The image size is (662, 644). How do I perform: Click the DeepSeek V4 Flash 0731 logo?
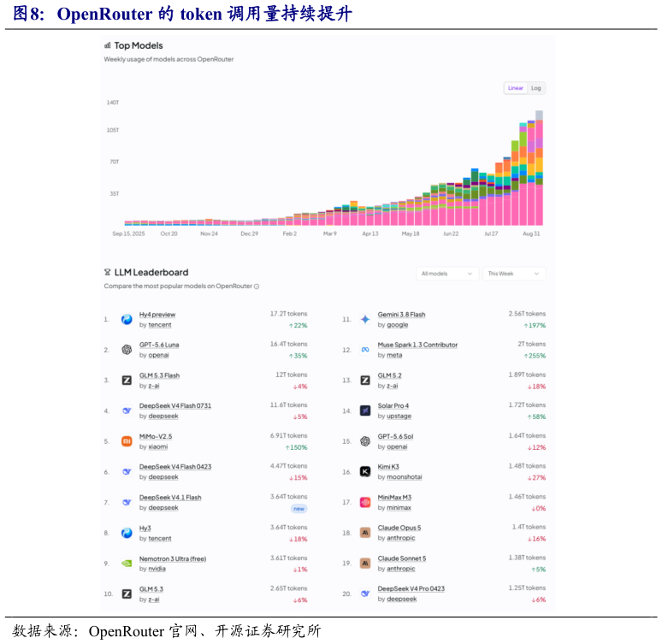click(127, 411)
